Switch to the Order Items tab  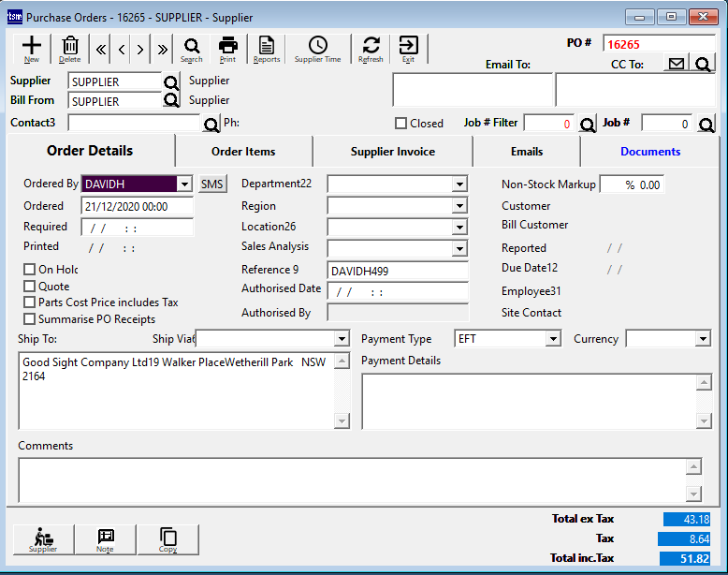243,152
